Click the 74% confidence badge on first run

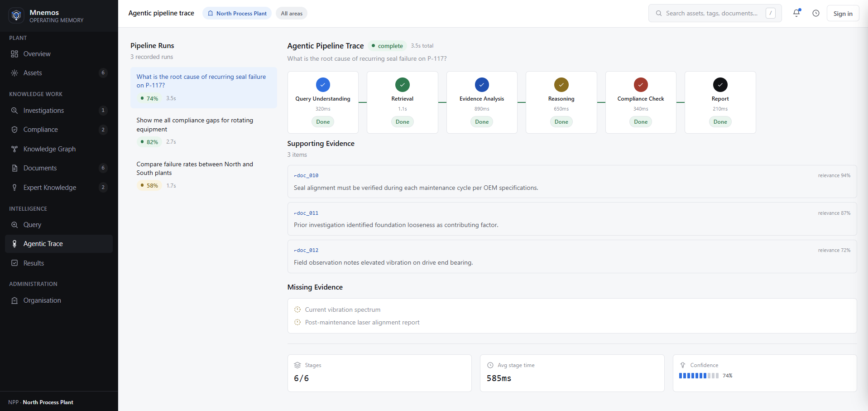click(x=149, y=98)
